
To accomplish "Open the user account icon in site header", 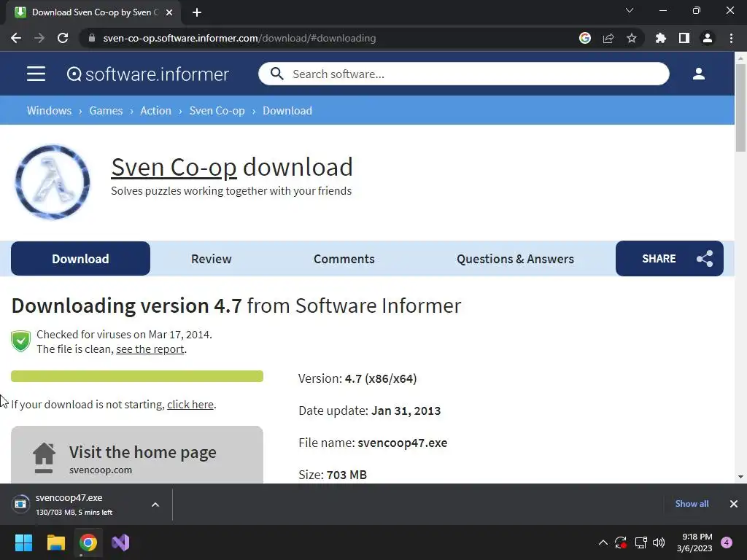I will tap(698, 74).
